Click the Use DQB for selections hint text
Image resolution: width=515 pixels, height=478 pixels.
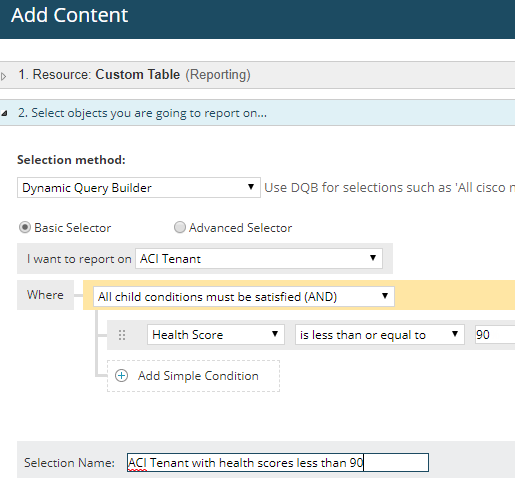pyautogui.click(x=389, y=188)
